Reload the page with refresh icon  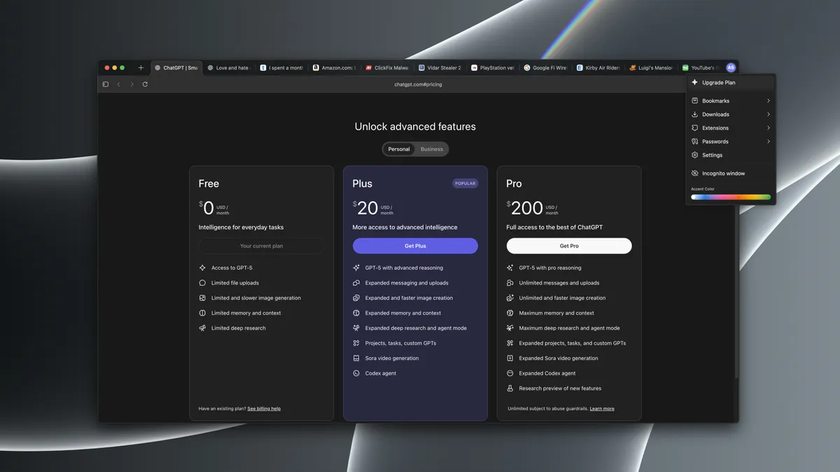tap(145, 84)
